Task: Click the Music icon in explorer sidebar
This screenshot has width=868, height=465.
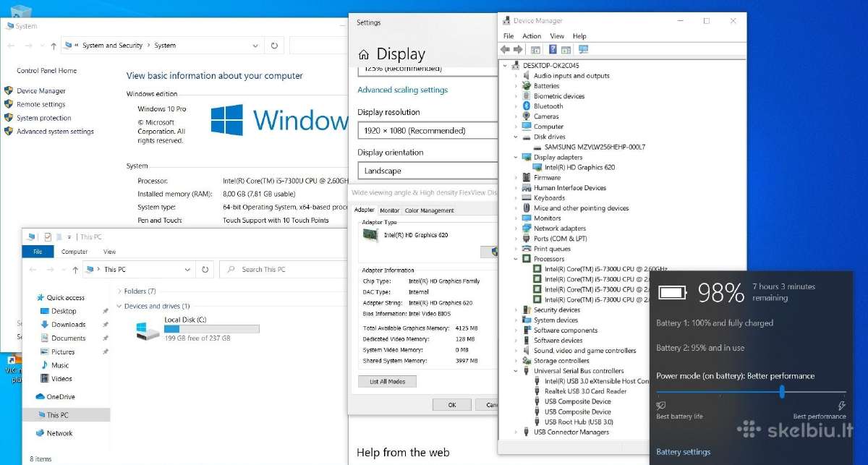Action: coord(45,365)
